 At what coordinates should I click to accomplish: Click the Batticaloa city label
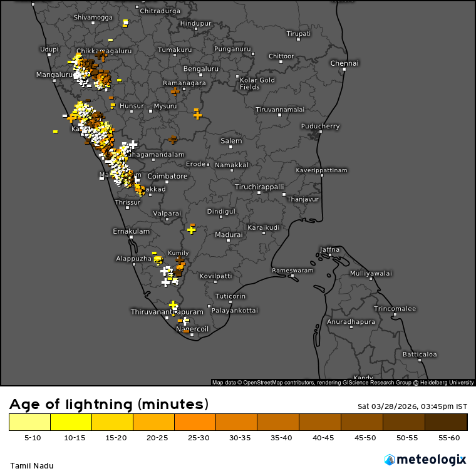pos(420,354)
